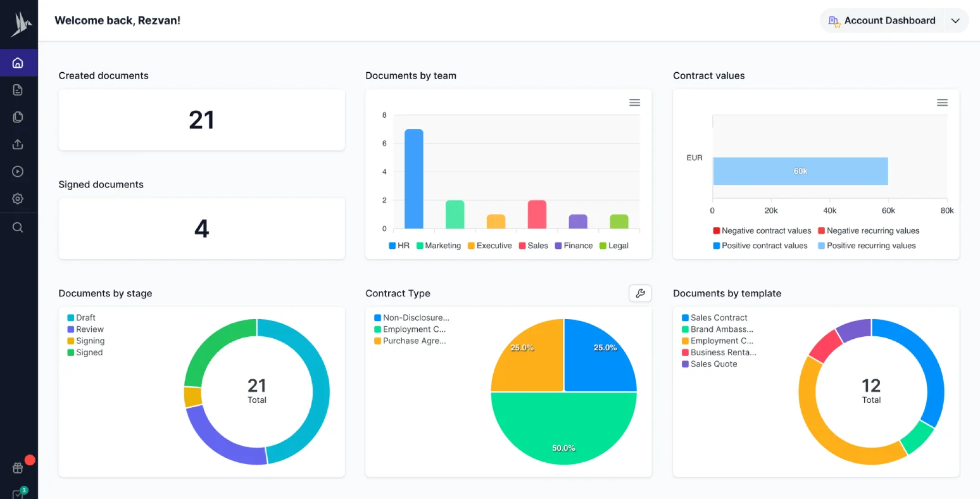Open the play-circle sidebar icon
The height and width of the screenshot is (499, 980).
[18, 172]
